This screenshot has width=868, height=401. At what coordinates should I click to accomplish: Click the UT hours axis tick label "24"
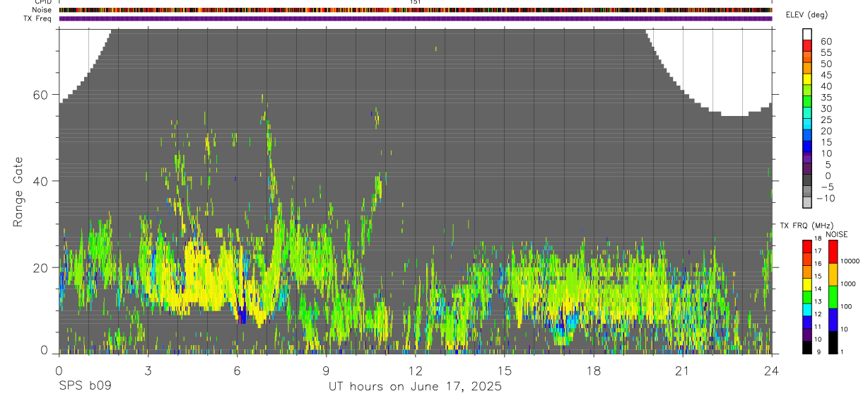point(772,371)
